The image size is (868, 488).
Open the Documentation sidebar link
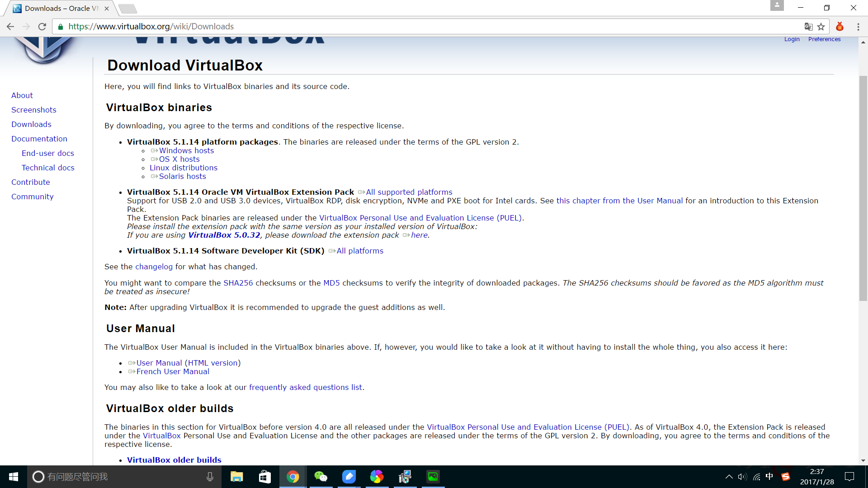39,139
